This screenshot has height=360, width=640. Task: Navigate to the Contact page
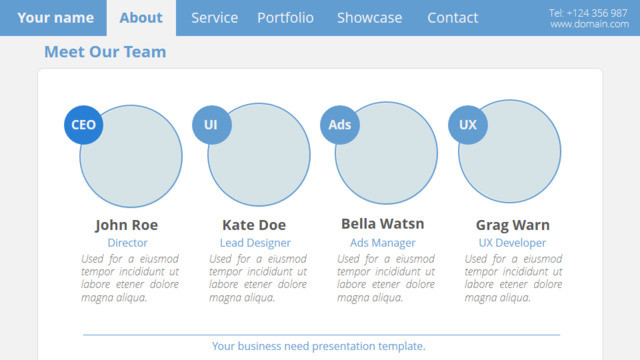pos(452,18)
